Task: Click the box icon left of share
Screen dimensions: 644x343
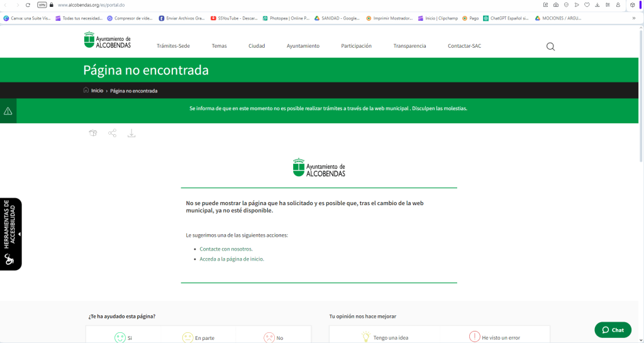Action: pos(93,133)
